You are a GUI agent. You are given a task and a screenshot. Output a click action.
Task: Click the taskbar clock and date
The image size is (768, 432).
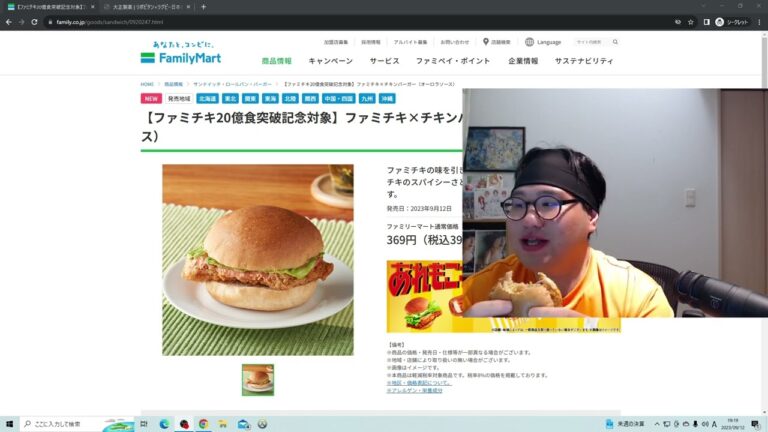(733, 424)
